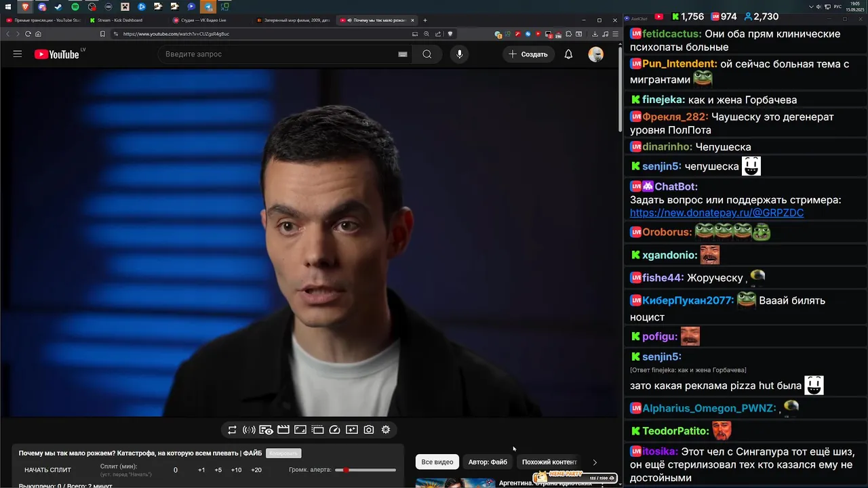Click username fetidcactus in chat
This screenshot has height=488, width=868.
point(671,34)
